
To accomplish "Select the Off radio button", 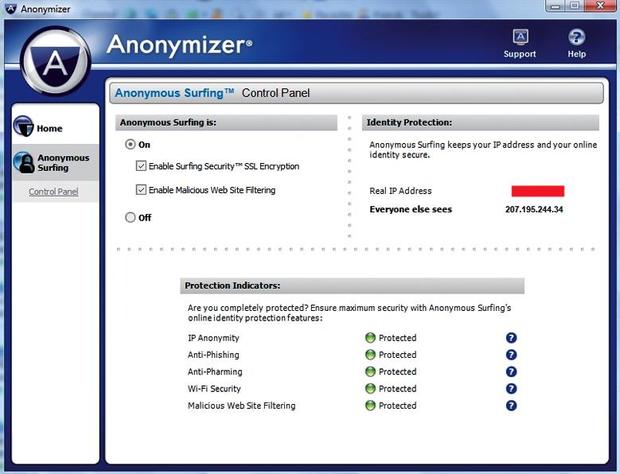I will coord(130,217).
